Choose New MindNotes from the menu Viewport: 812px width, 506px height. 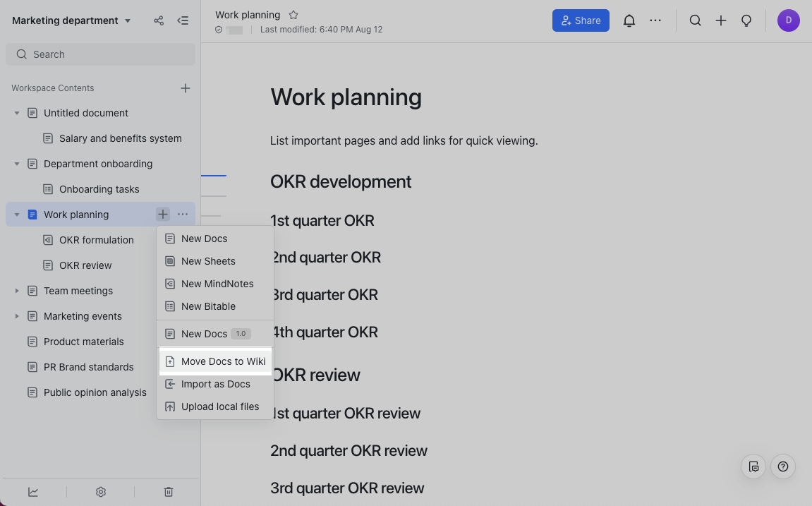(215, 284)
